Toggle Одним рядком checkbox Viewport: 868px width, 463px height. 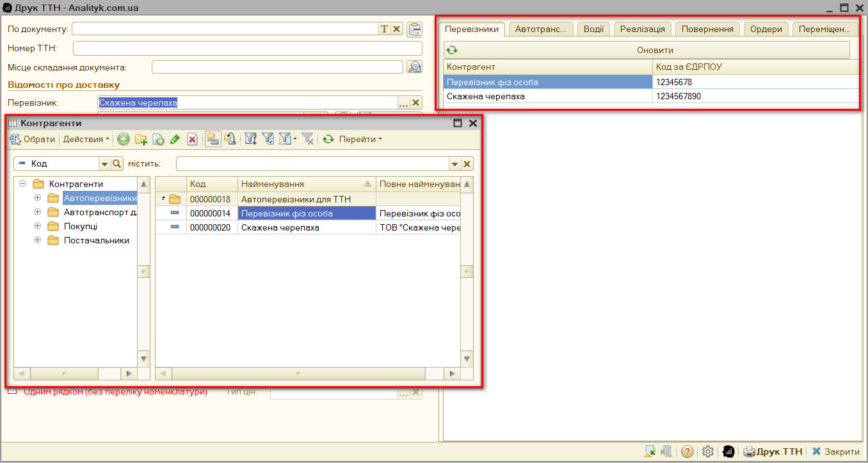(x=12, y=391)
